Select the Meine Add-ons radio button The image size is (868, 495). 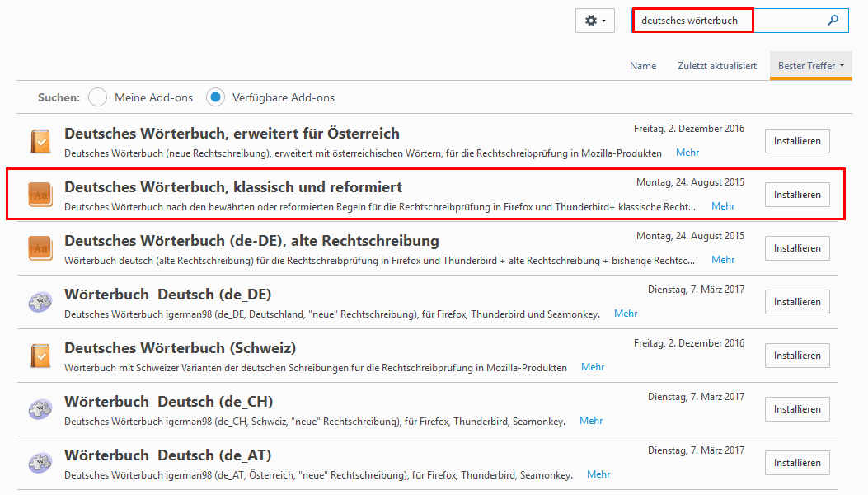(97, 97)
